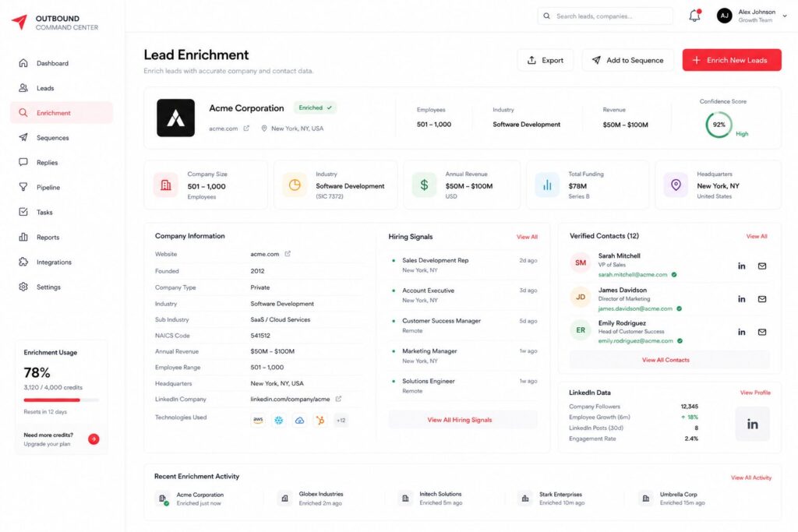
Task: Click the AJ user avatar
Action: click(x=724, y=16)
